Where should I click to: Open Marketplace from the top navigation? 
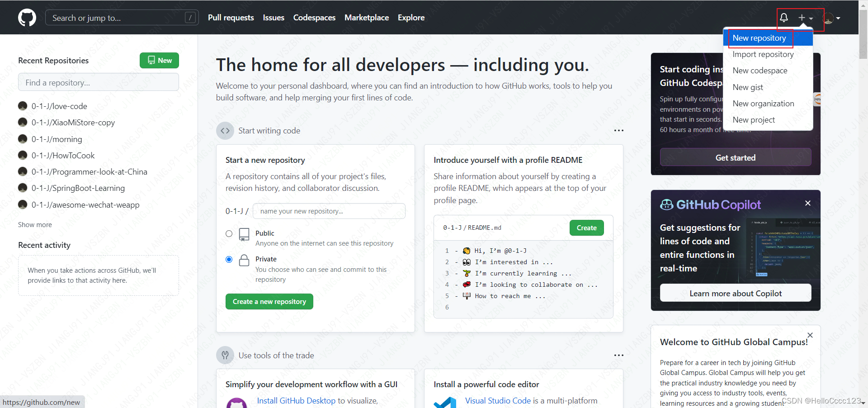coord(367,18)
